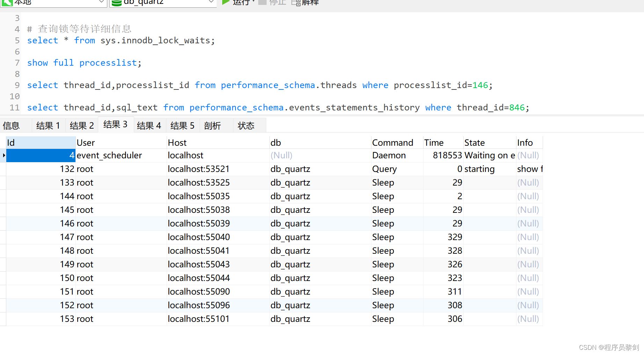Select the 结果 5 tab
The width and height of the screenshot is (644, 354).
click(x=182, y=125)
